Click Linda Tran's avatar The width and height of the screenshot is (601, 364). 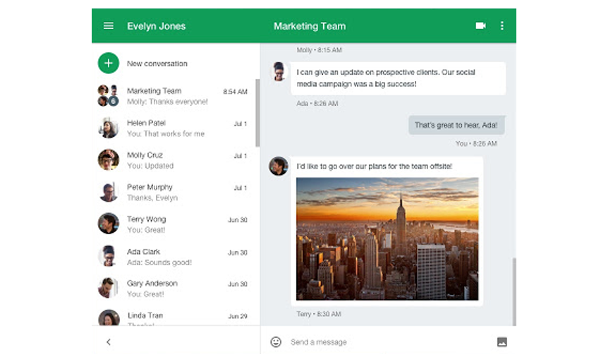(x=109, y=317)
